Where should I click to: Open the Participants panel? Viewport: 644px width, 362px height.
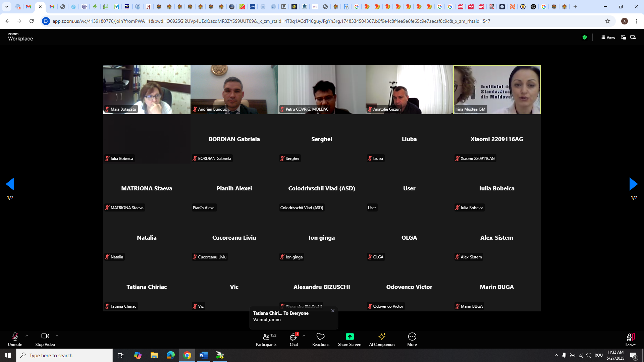coord(266,339)
